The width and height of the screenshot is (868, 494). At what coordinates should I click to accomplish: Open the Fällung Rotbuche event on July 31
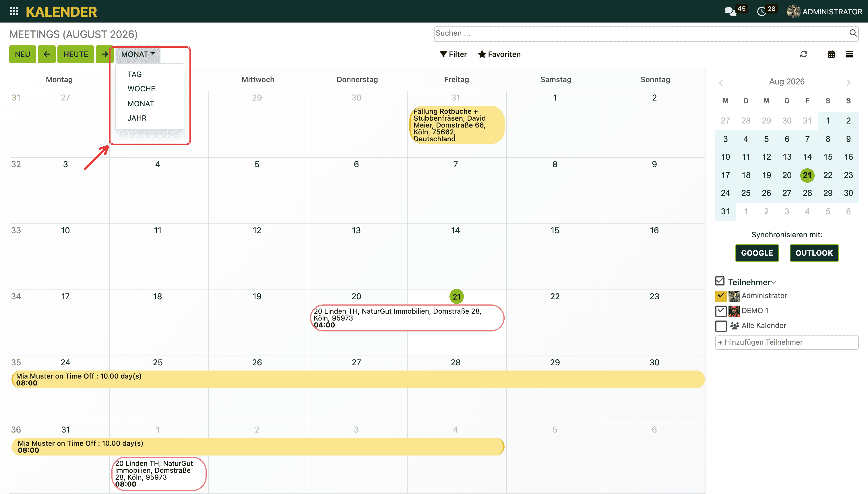tap(456, 125)
